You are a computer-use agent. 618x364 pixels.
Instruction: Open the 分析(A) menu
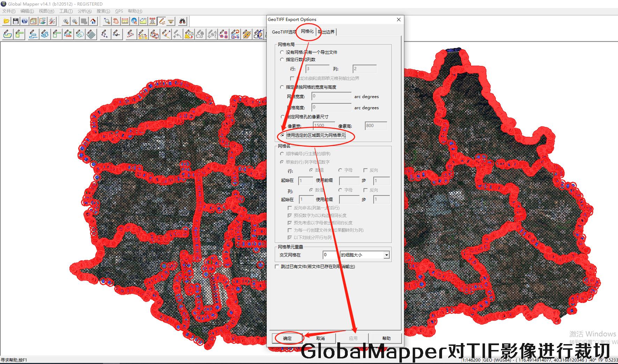[84, 11]
